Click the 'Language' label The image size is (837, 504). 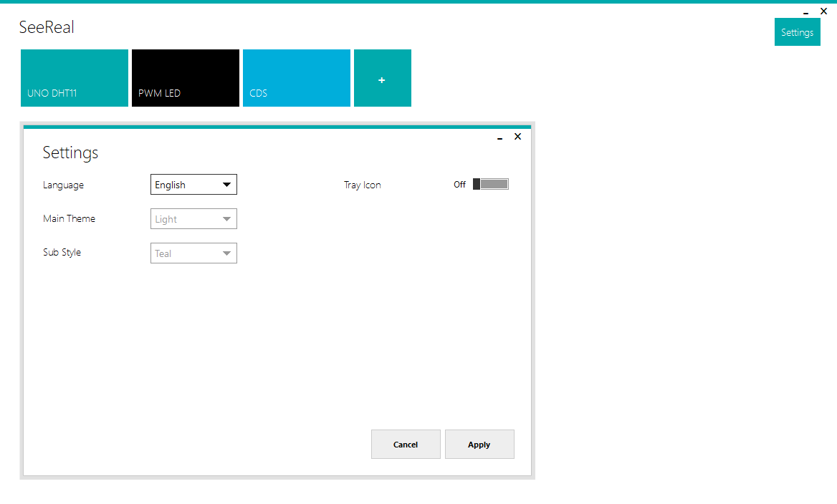(64, 185)
